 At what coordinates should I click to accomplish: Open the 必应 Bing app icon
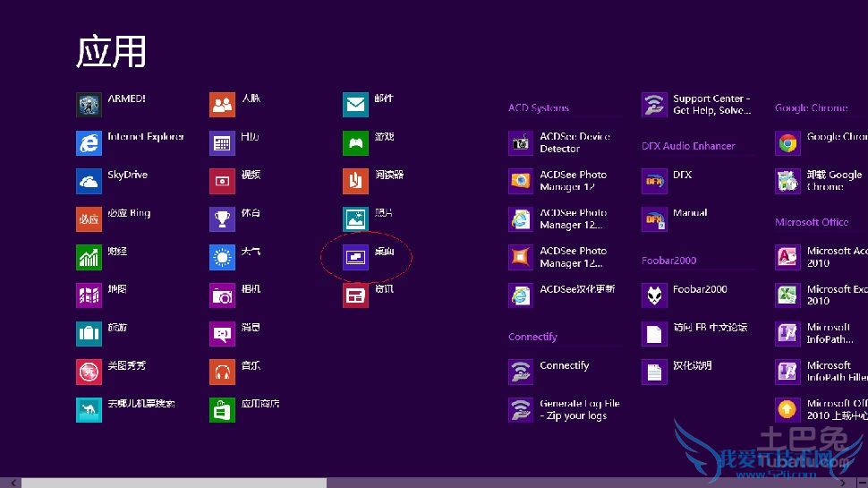coord(89,219)
